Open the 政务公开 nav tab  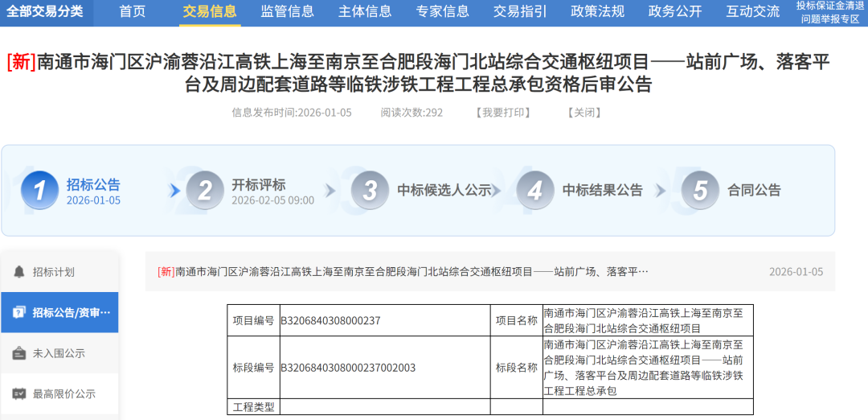(675, 11)
